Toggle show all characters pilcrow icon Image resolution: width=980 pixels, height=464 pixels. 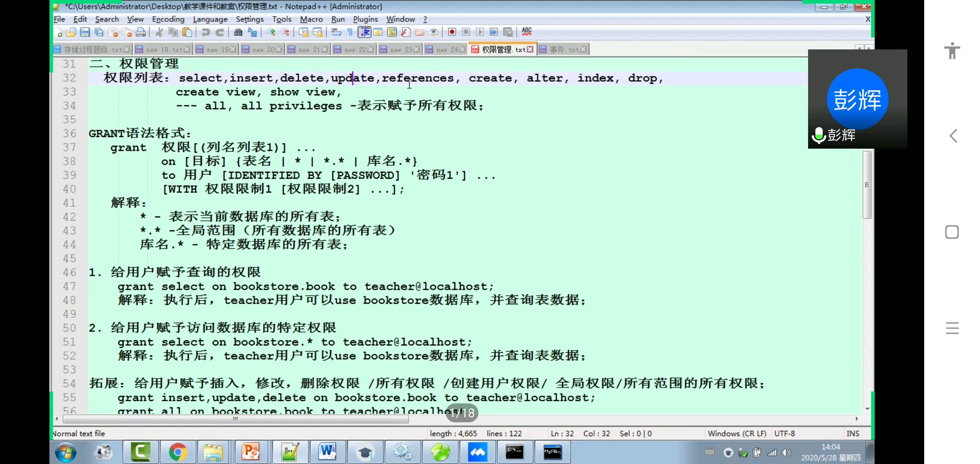coord(350,32)
